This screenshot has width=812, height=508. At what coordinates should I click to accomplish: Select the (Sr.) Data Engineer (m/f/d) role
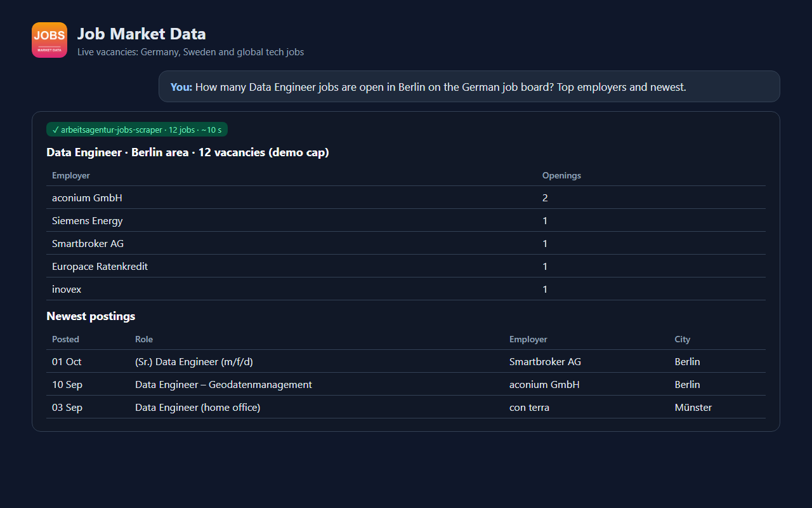click(194, 361)
